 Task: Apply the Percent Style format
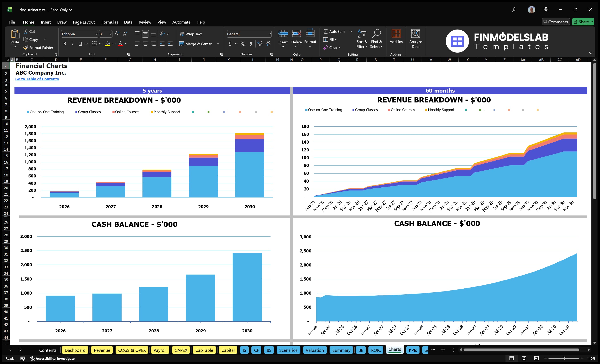[x=243, y=44]
